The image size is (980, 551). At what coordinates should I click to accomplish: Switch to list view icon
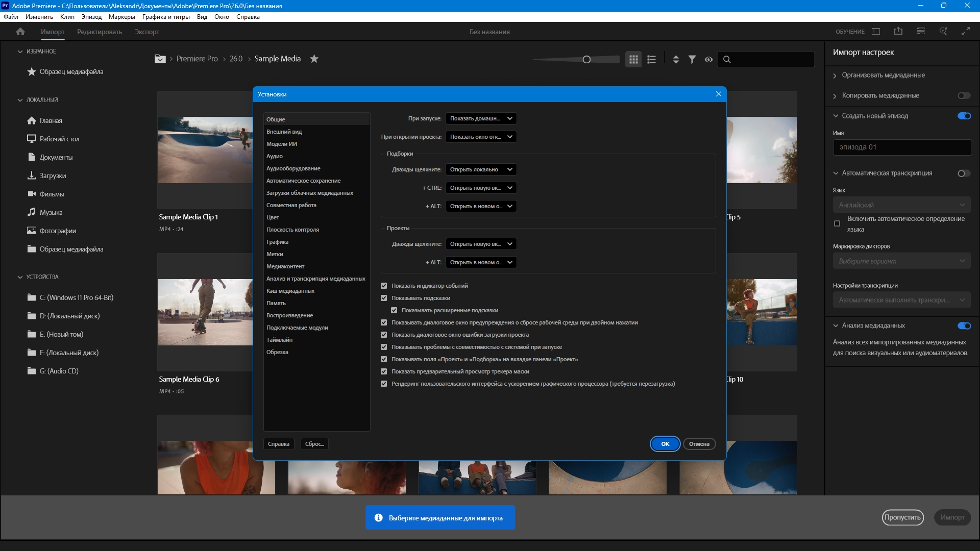pos(651,59)
